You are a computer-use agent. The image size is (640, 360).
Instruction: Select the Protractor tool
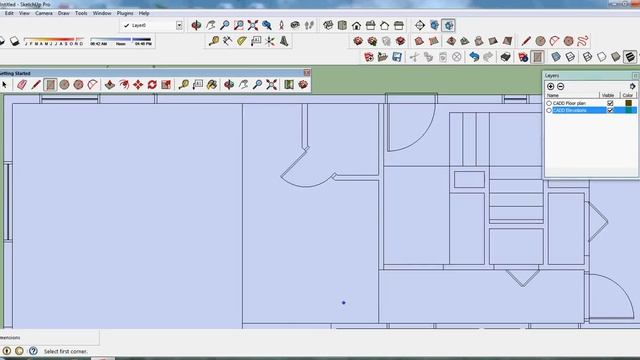click(x=242, y=41)
